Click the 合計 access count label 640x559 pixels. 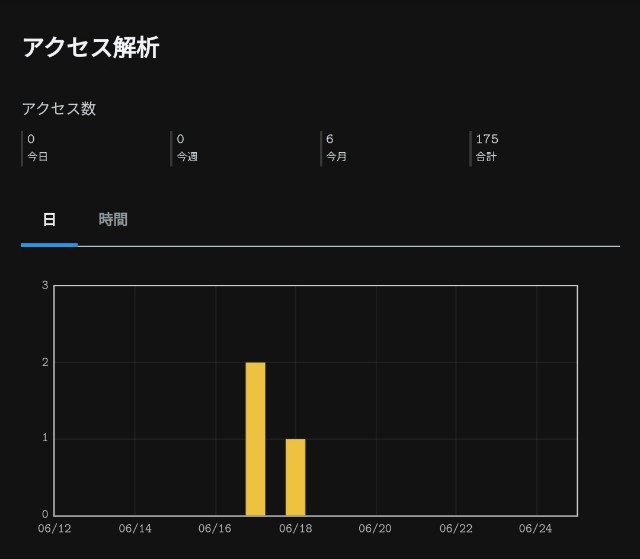click(486, 156)
